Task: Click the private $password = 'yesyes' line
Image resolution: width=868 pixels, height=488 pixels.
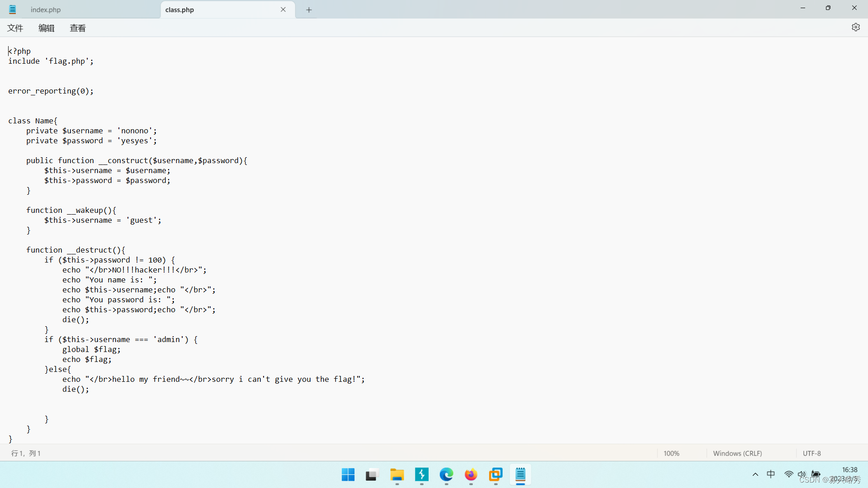Action: (x=91, y=141)
